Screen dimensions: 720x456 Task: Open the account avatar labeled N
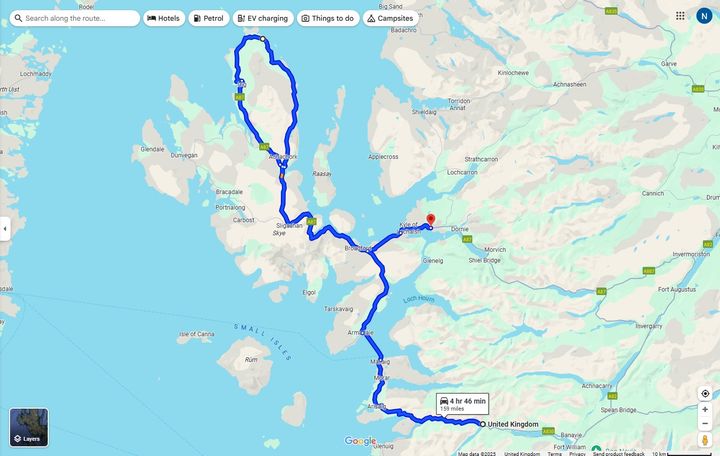[704, 16]
